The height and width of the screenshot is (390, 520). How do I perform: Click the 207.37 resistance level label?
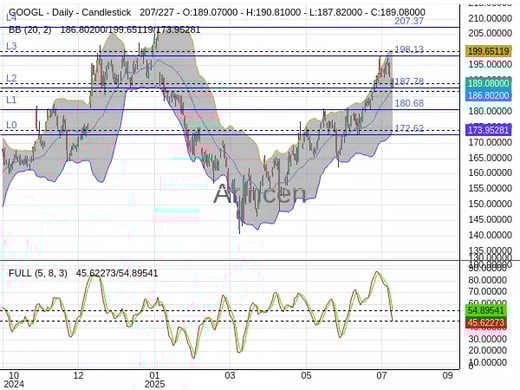pos(409,21)
